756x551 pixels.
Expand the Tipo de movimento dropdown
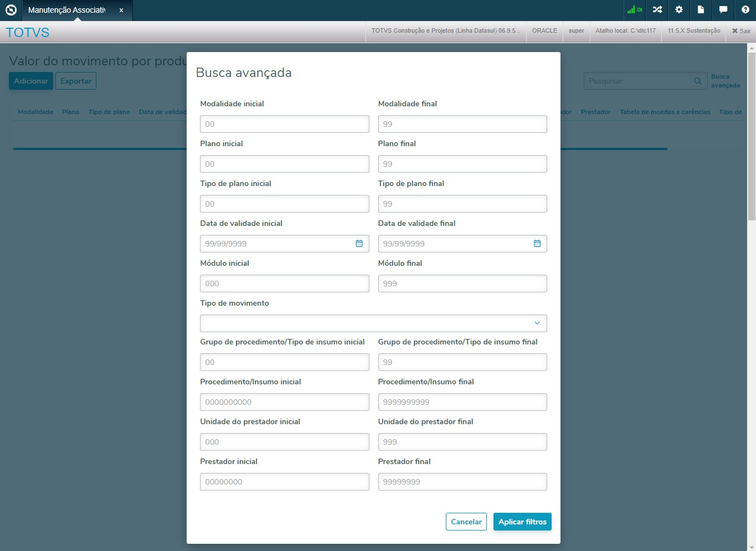pyautogui.click(x=537, y=323)
